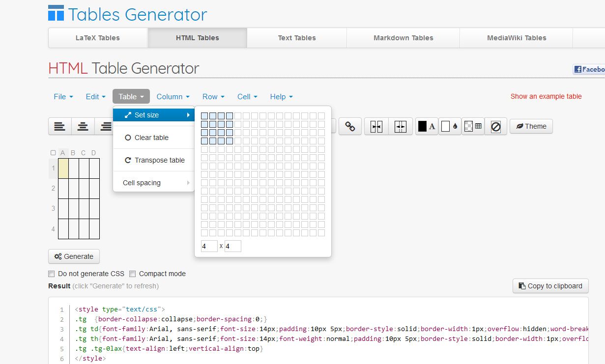Select row 4 header in table
Screen dimensions: 605x364
53,229
